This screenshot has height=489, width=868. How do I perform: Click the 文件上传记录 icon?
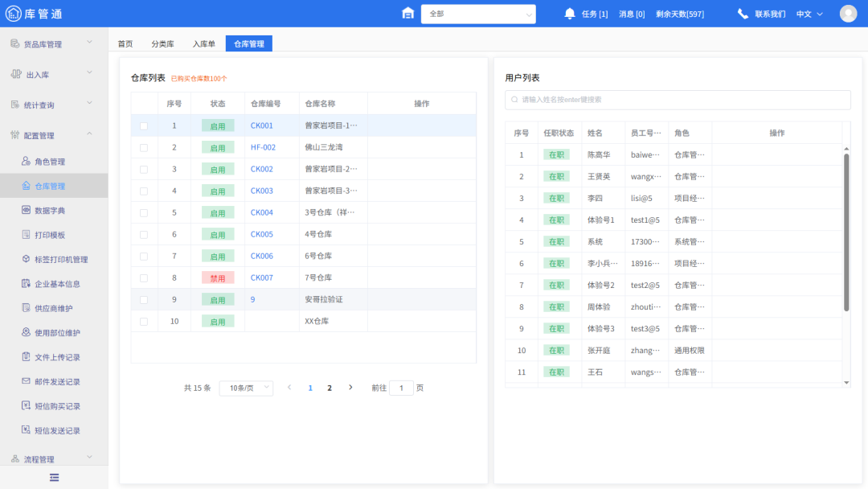[26, 356]
